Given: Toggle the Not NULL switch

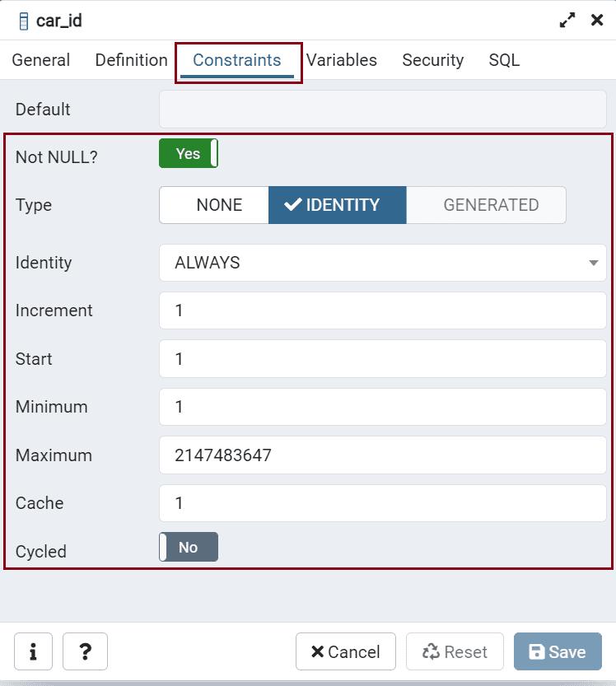Looking at the screenshot, I should point(189,153).
